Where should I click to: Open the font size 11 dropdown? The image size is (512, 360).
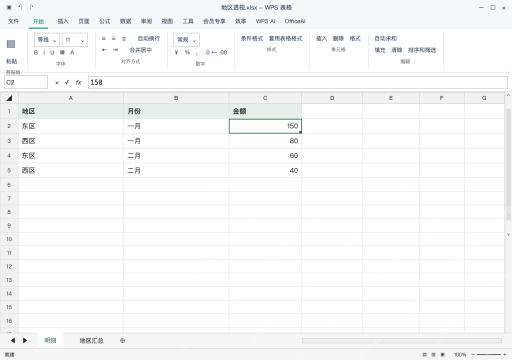click(75, 40)
